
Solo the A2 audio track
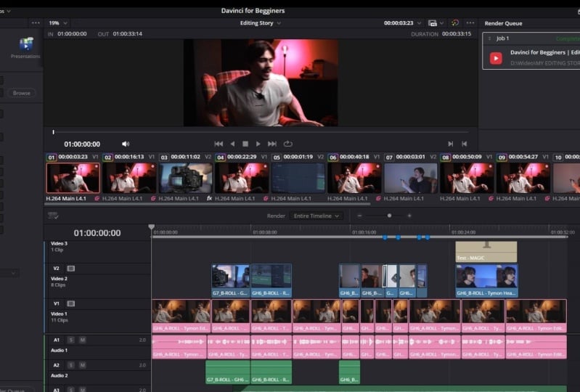71,365
